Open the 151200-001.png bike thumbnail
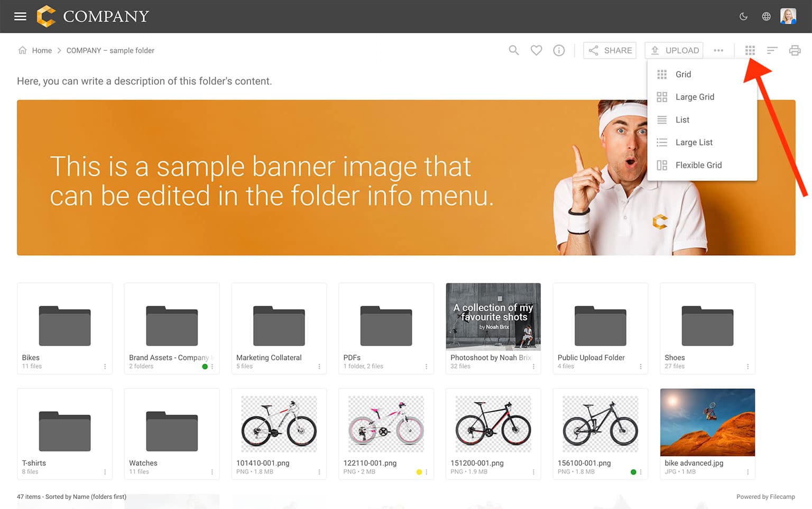Image resolution: width=812 pixels, height=509 pixels. pos(493,424)
